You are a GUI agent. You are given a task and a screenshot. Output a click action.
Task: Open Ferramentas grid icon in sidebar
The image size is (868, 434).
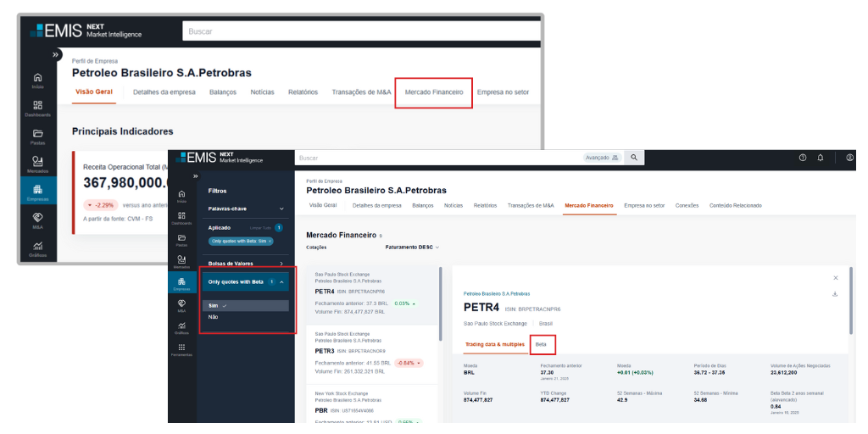point(181,348)
